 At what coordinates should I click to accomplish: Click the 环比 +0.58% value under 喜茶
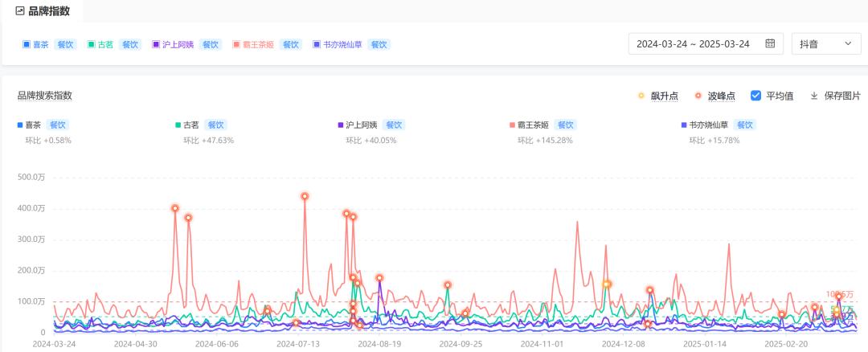tap(48, 141)
